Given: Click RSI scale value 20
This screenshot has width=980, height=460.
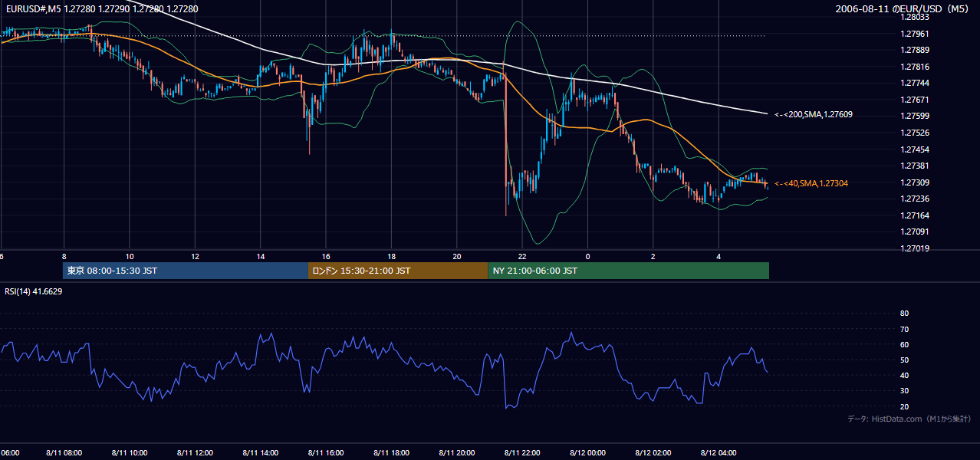Looking at the screenshot, I should [x=904, y=406].
